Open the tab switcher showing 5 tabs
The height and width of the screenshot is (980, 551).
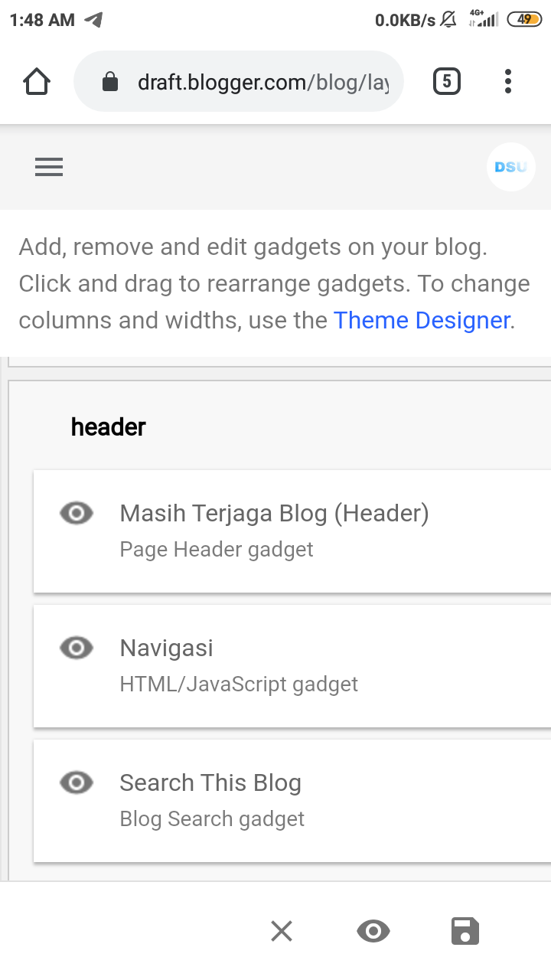[447, 81]
